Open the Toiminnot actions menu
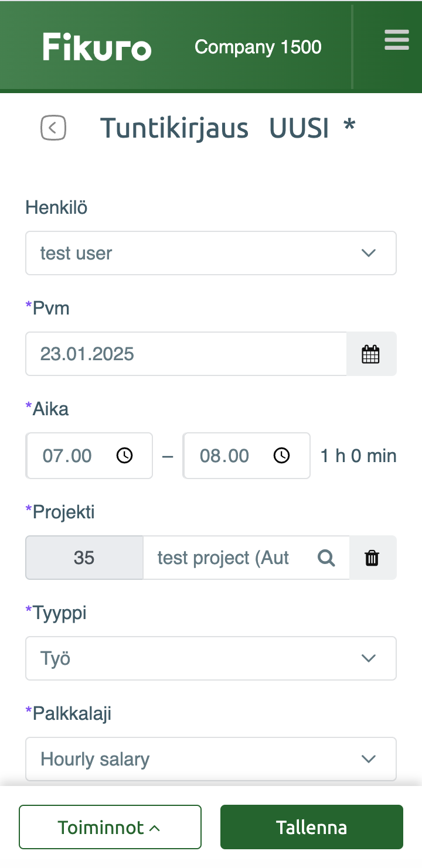Screen dimensions: 422x868 pos(110,827)
